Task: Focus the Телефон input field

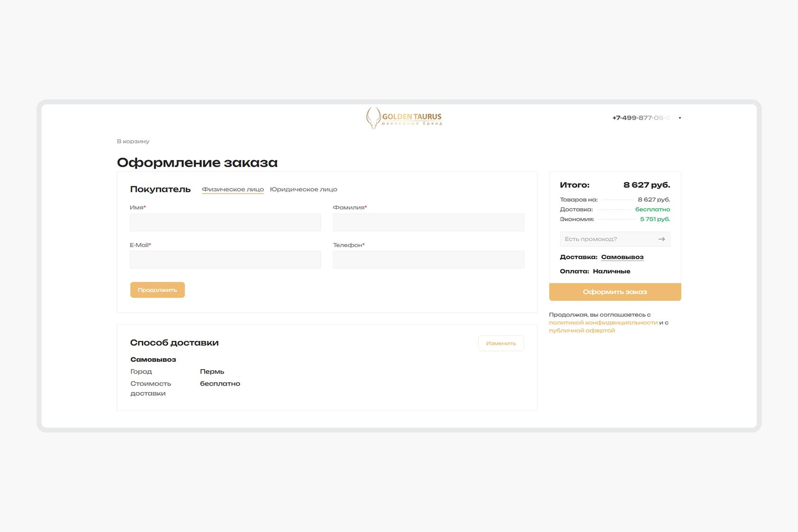Action: coord(428,259)
